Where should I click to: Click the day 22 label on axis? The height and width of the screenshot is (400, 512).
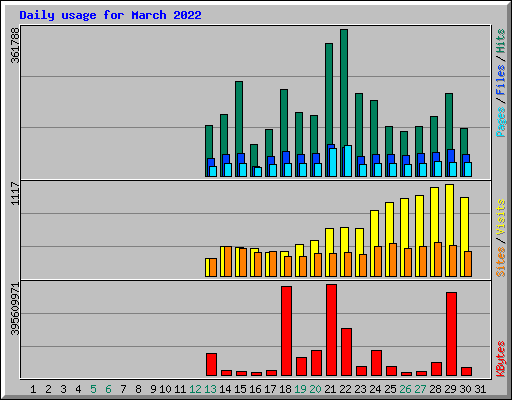click(345, 389)
